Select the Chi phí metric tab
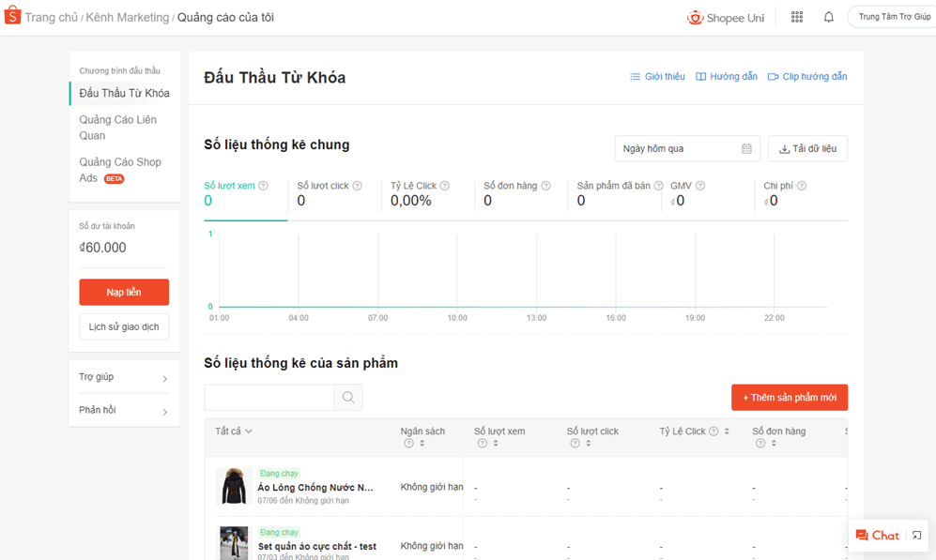Image resolution: width=936 pixels, height=560 pixels. pyautogui.click(x=803, y=194)
